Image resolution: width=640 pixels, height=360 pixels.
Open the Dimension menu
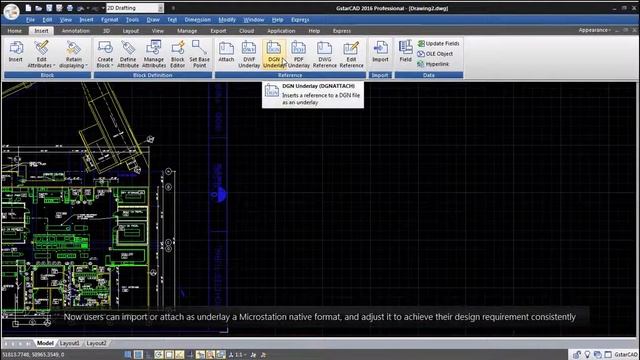coord(198,20)
